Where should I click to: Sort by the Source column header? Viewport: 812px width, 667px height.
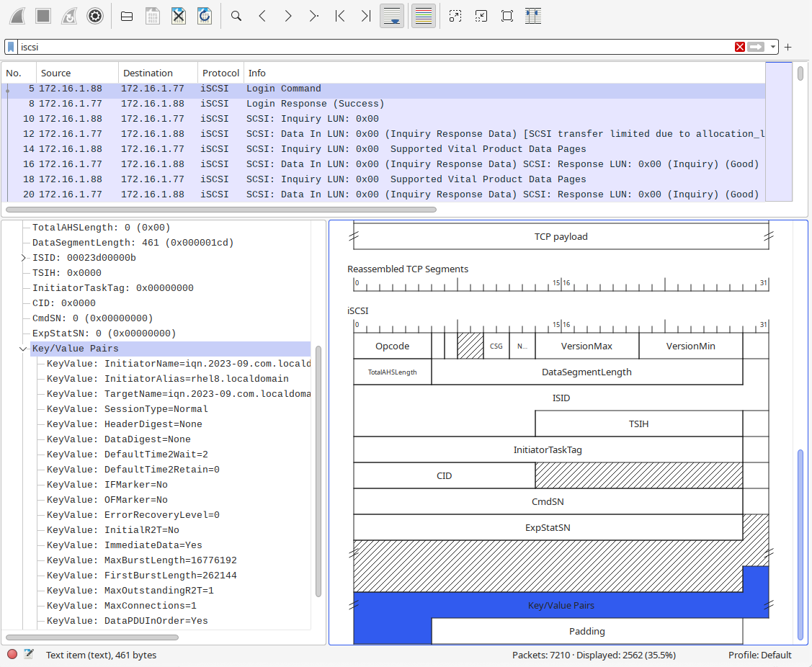pyautogui.click(x=77, y=73)
